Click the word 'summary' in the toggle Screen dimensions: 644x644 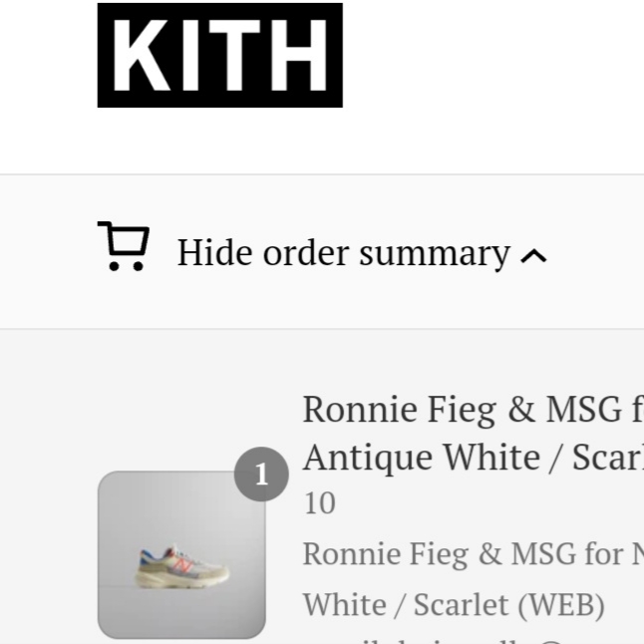click(x=434, y=253)
